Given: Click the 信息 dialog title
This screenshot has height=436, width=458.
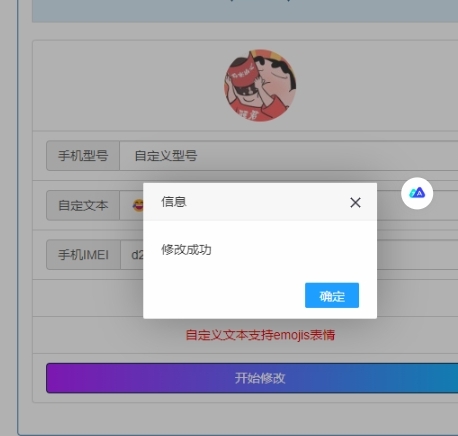Looking at the screenshot, I should [174, 202].
